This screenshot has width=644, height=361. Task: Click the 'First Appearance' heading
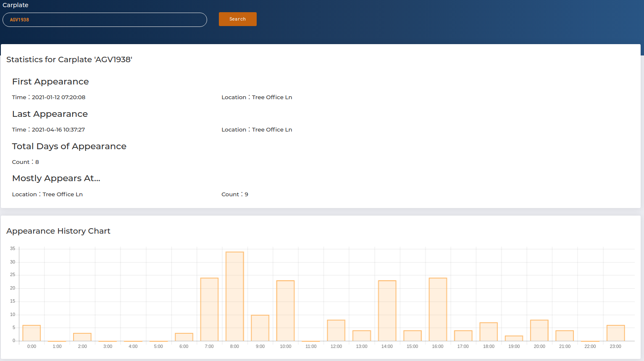(x=50, y=82)
